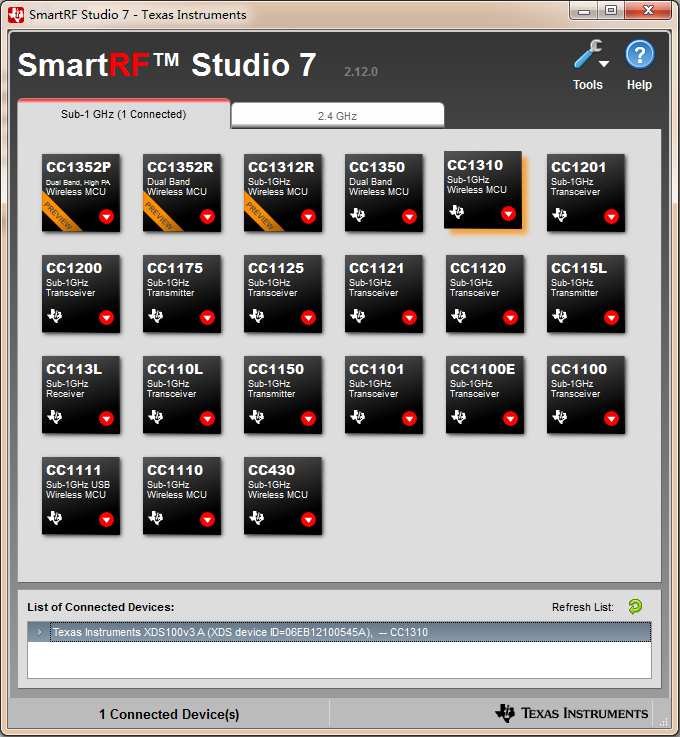This screenshot has width=680, height=737.
Task: Click the TI logo on CC1120 tile
Action: click(459, 316)
